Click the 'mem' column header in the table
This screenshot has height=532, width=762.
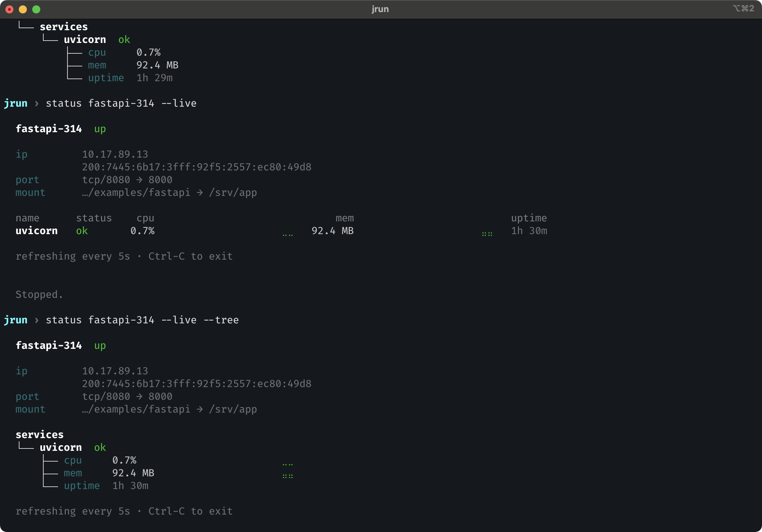[345, 218]
